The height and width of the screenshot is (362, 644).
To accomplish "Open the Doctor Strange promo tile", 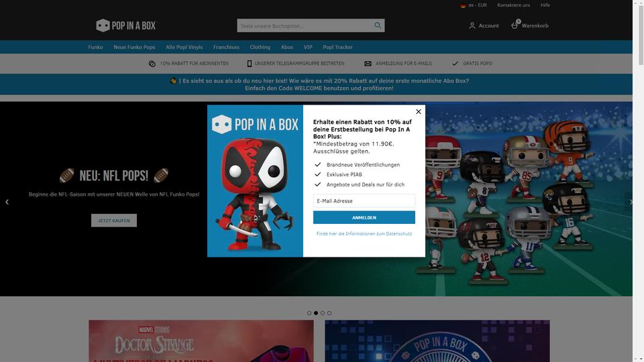I will point(201,341).
